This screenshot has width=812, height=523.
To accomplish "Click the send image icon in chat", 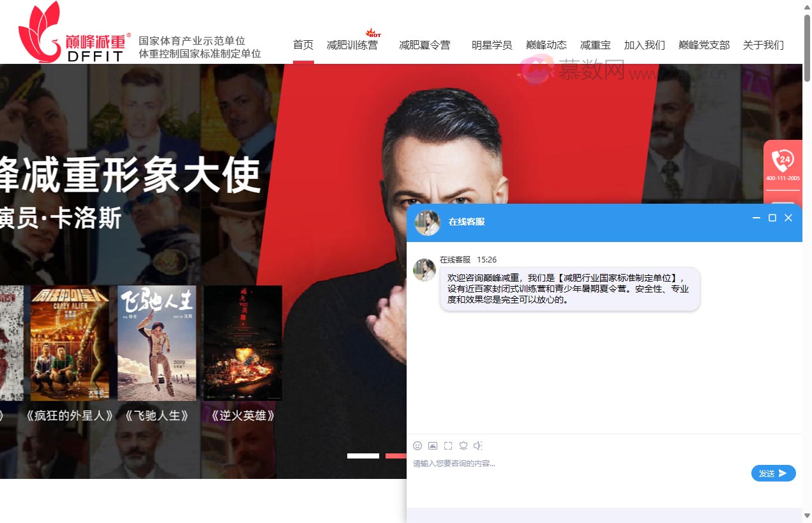I will [x=433, y=446].
